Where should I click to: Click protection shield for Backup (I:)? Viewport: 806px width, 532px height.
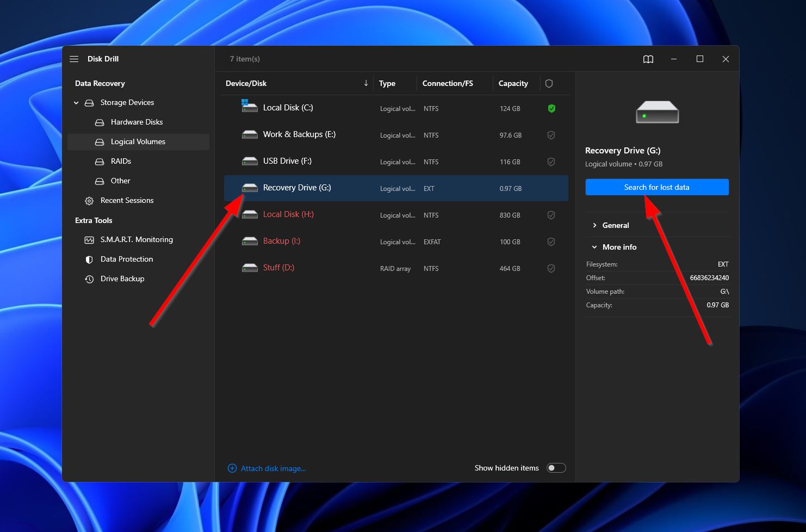[551, 242]
